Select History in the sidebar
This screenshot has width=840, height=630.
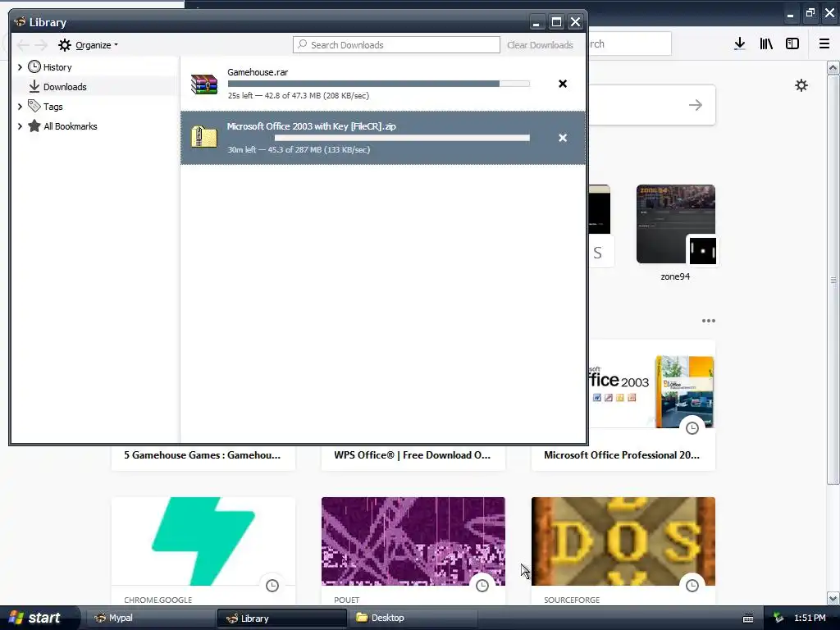57,67
